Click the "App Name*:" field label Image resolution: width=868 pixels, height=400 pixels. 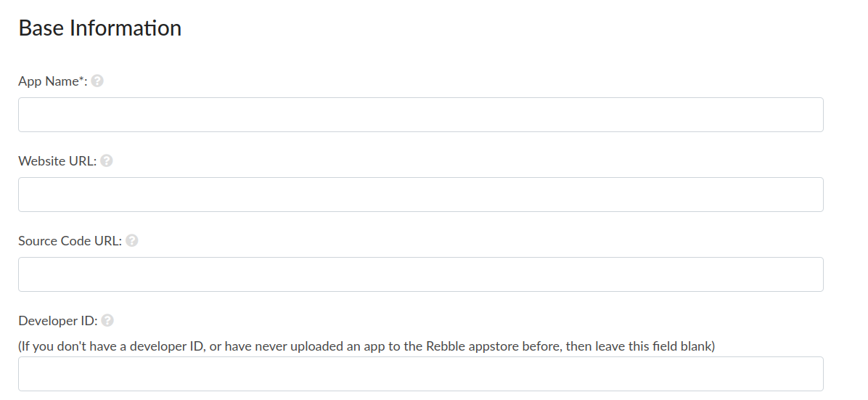(53, 81)
